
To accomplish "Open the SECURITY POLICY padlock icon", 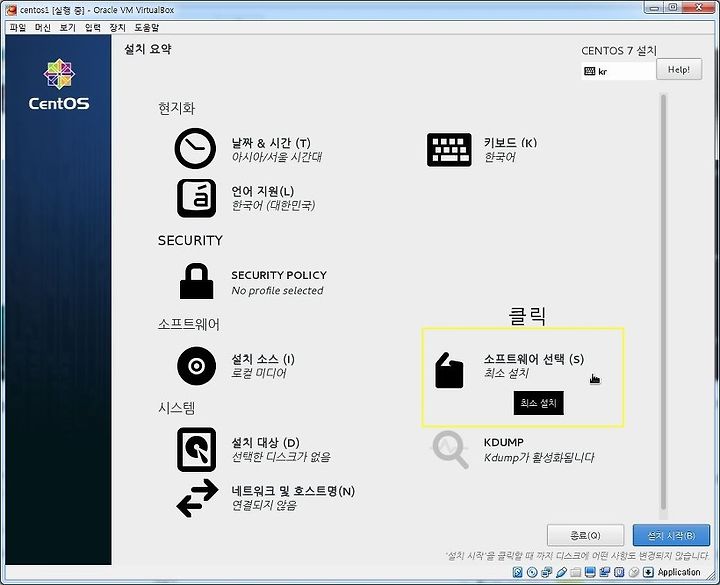I will (196, 281).
